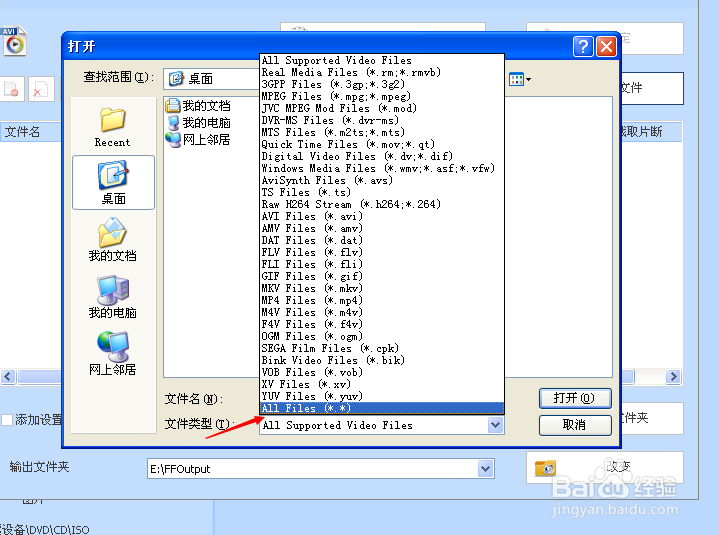Viewport: 719px width, 535px height.
Task: Choose FLI Files (*.fli)
Action: coord(382,264)
